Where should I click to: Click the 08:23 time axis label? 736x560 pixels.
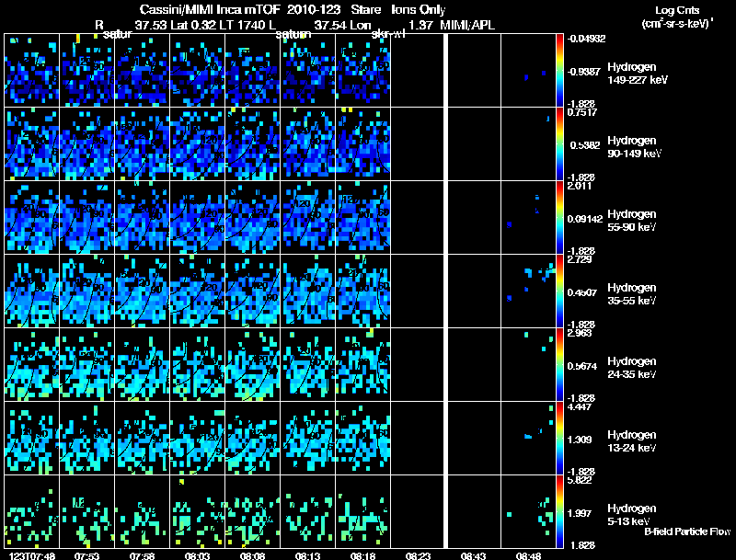click(x=418, y=555)
